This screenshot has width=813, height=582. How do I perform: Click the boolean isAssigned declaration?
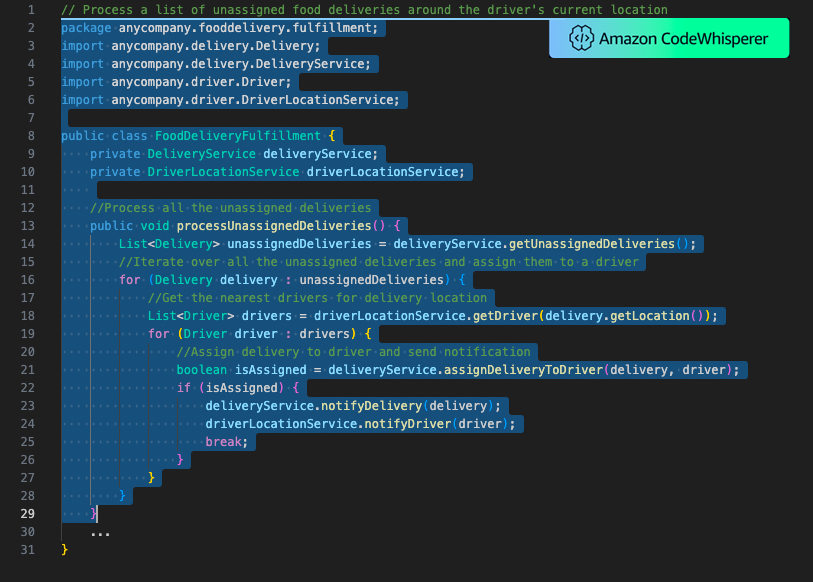coord(242,370)
